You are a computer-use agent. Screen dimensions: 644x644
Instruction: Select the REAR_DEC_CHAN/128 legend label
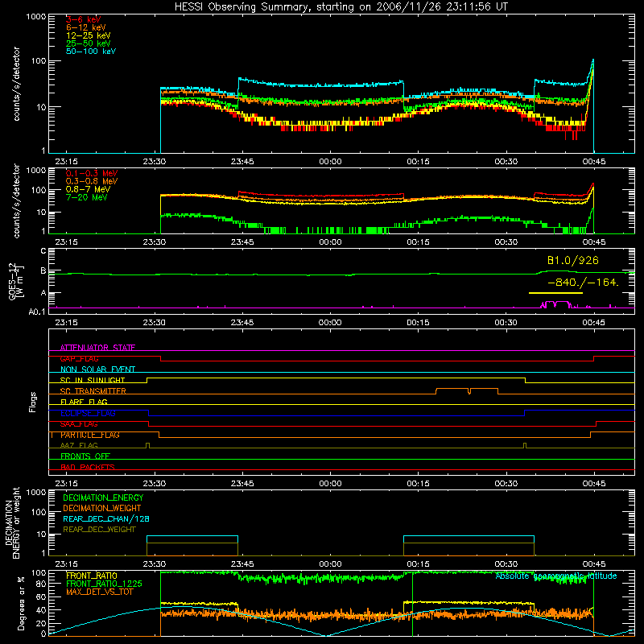[106, 518]
